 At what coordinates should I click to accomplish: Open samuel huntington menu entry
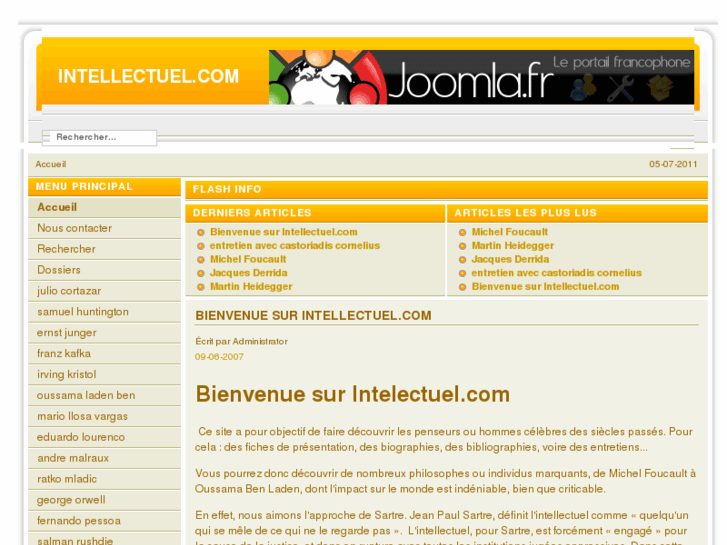[x=104, y=312]
